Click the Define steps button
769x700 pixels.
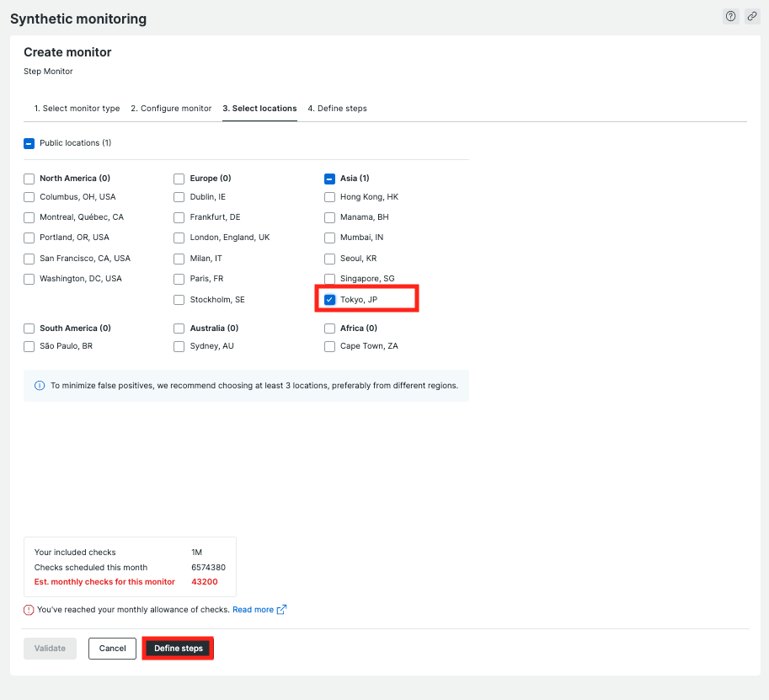click(x=178, y=649)
